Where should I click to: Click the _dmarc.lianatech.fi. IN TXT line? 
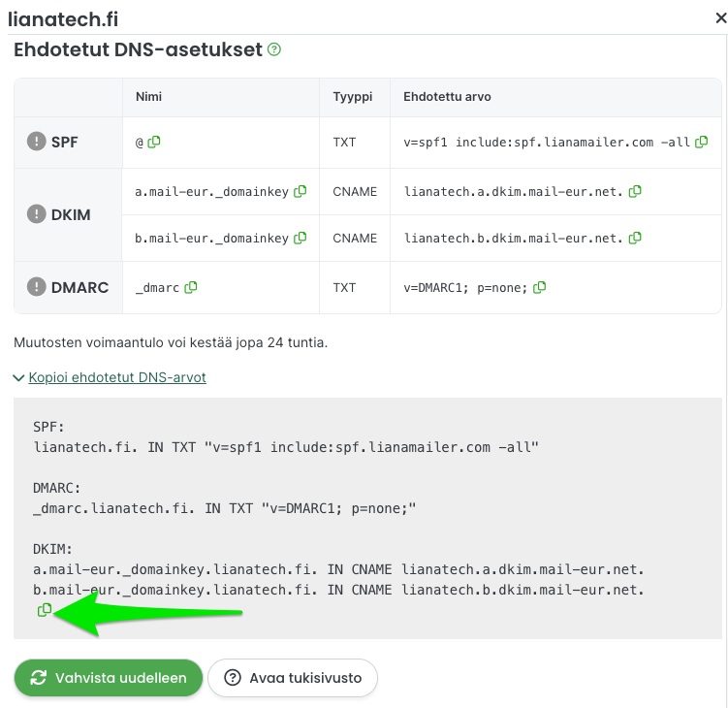tap(225, 508)
